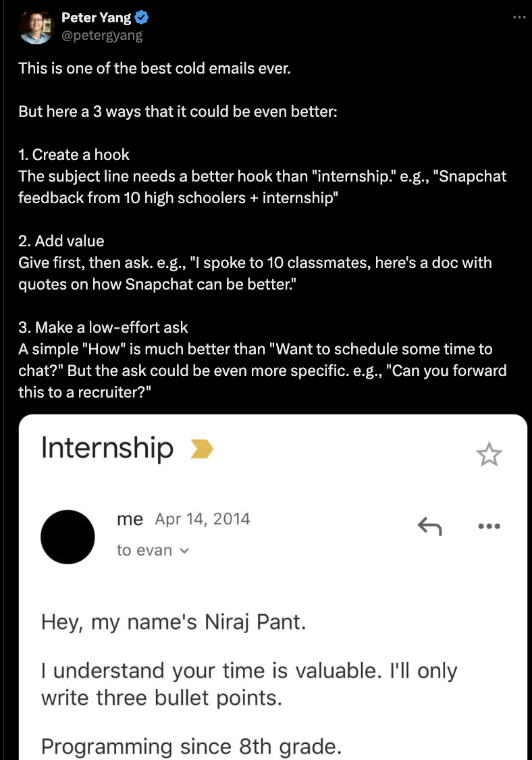Click the "2. Add value" line
532x760 pixels.
coord(61,241)
